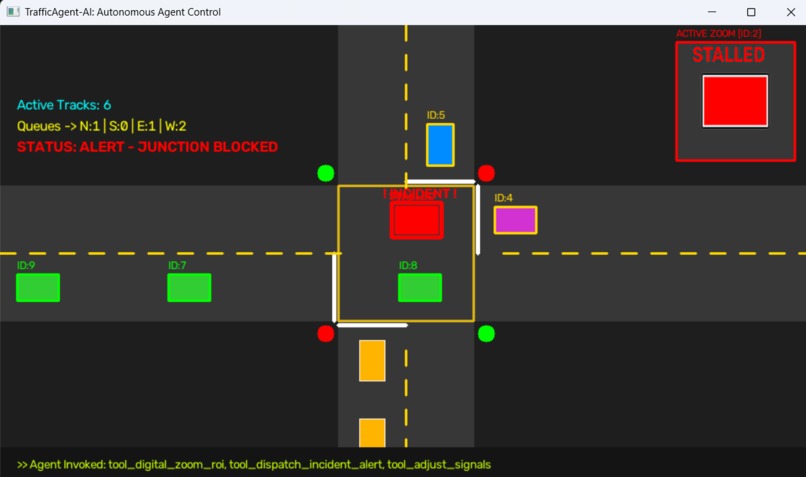The image size is (806, 477).
Task: Click the ID:5 label text
Action: click(x=435, y=115)
